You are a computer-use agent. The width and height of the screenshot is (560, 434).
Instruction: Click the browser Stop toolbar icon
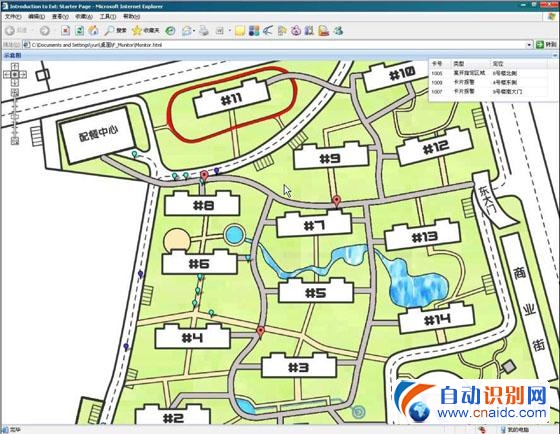(66, 31)
